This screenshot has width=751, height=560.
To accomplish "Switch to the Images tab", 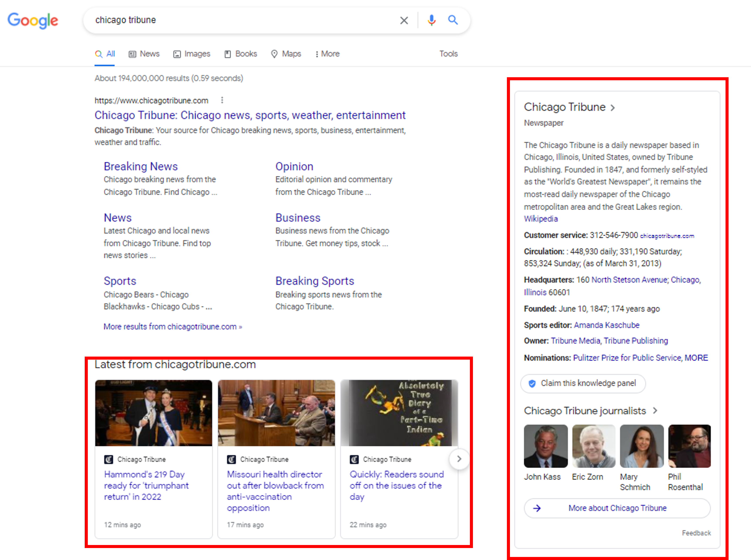I will click(x=192, y=54).
